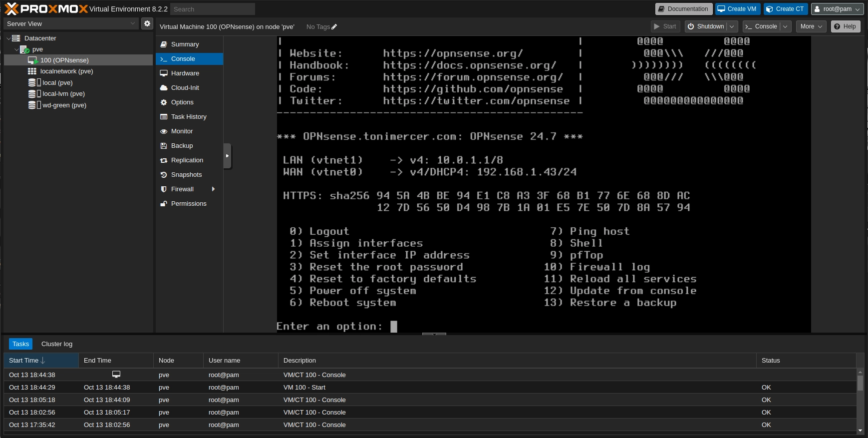Screen dimensions: 868x438
Task: Click the Snapshots history icon
Action: coord(163,175)
